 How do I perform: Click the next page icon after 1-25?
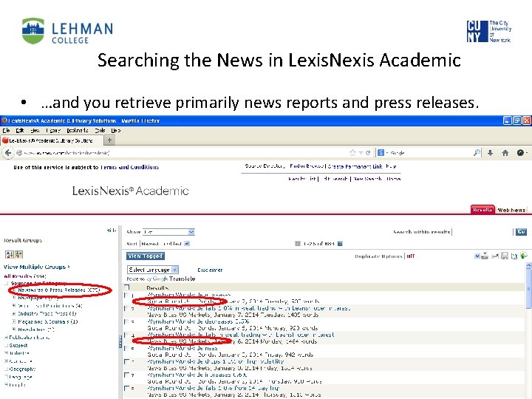point(340,244)
